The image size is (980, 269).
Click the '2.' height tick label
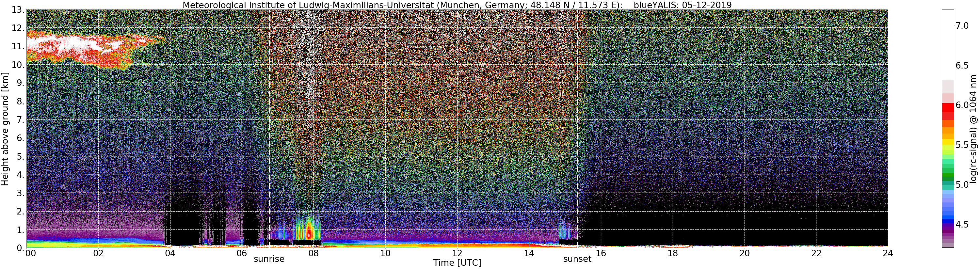tap(21, 211)
